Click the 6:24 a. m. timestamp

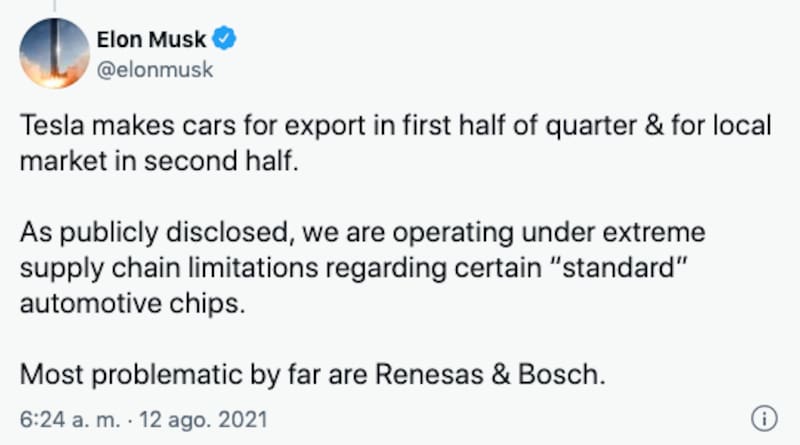(70, 419)
